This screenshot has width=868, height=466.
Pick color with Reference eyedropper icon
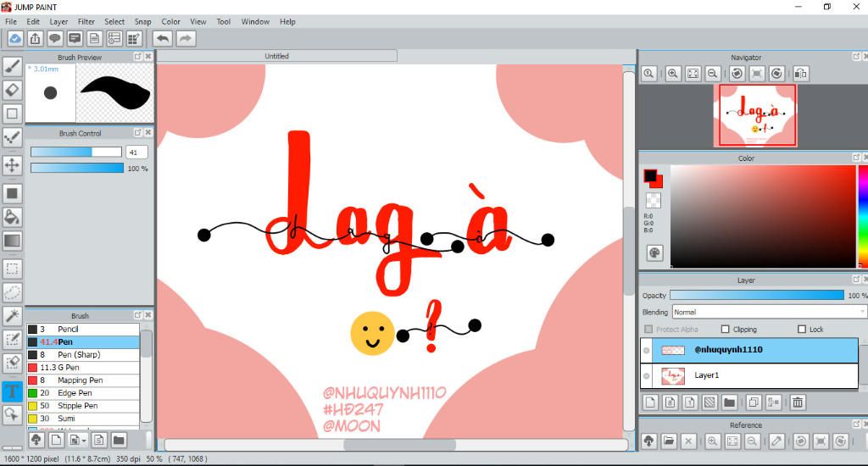(x=776, y=441)
